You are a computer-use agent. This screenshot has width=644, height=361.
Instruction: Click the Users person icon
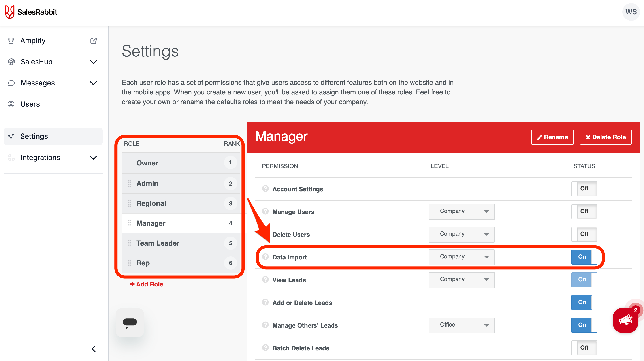tap(11, 104)
